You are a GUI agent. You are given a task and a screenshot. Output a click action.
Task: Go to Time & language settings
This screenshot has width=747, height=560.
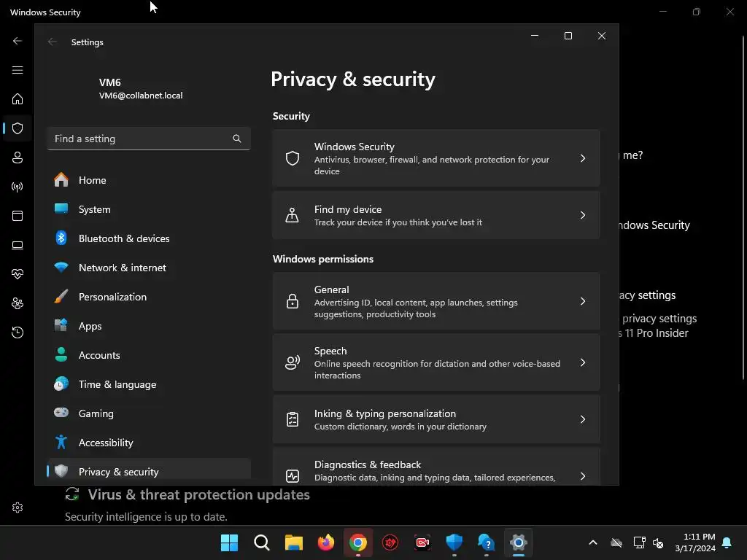pos(149,384)
